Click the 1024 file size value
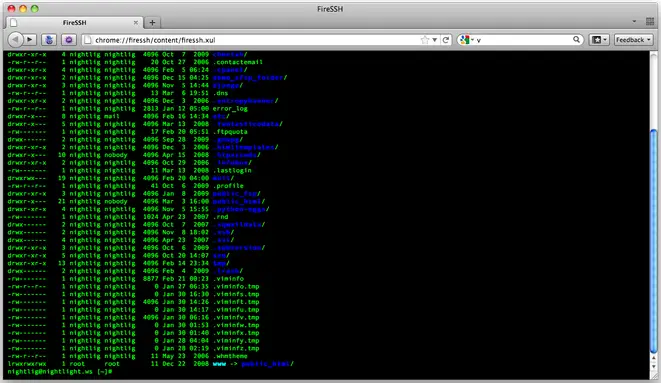The image size is (661, 383). click(150, 217)
